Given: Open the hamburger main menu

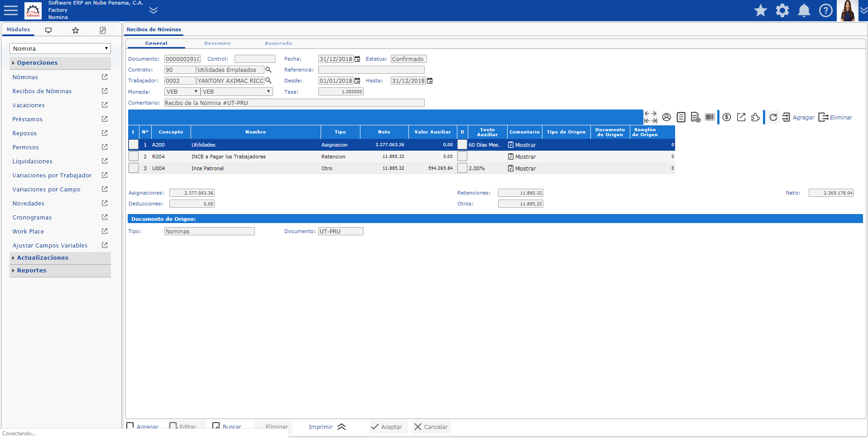Looking at the screenshot, I should point(10,10).
